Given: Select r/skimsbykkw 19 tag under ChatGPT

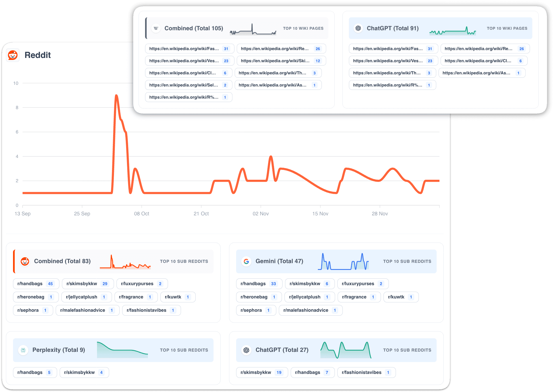Looking at the screenshot, I should click(262, 372).
